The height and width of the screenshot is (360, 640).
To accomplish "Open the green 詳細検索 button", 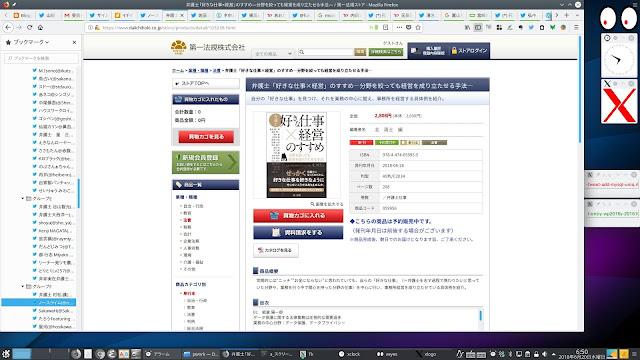I will pos(386,52).
